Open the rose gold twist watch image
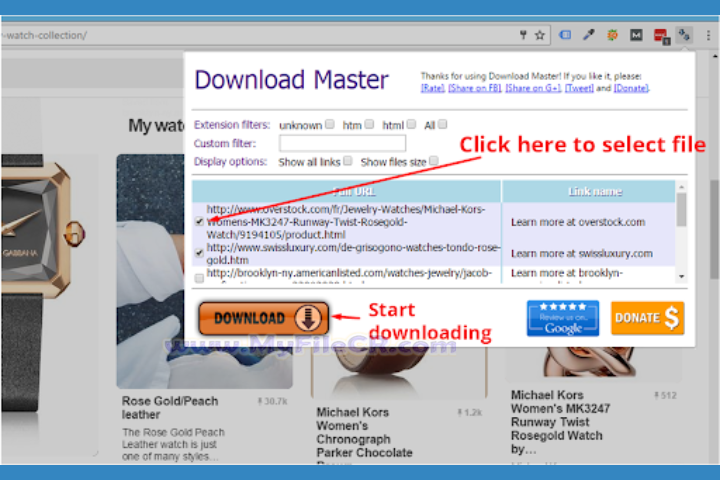The height and width of the screenshot is (480, 720). tap(592, 364)
